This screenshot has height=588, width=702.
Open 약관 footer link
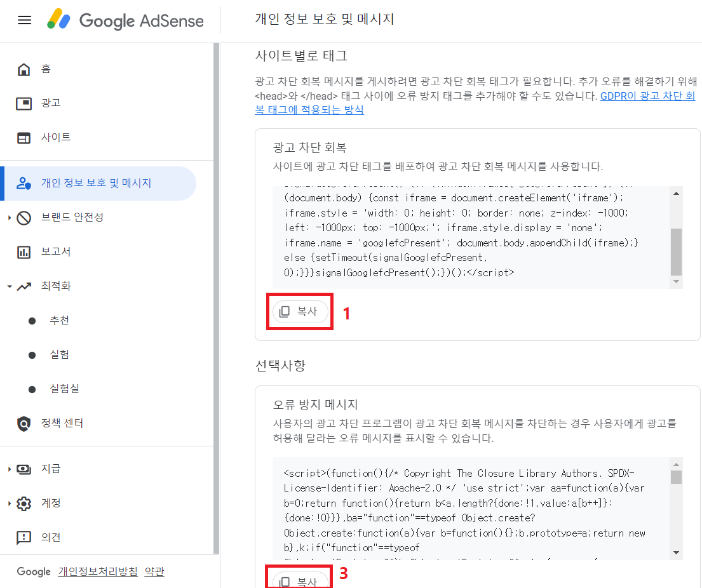pos(154,571)
